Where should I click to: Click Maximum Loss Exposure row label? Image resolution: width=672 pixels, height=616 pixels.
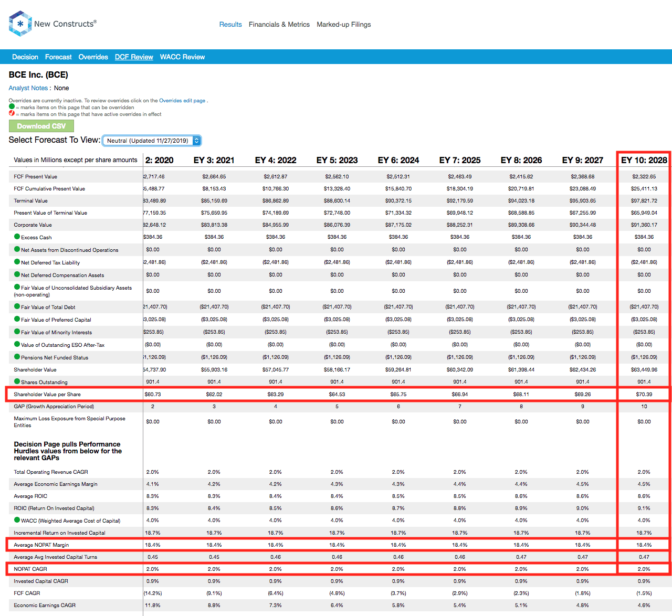[x=70, y=421]
